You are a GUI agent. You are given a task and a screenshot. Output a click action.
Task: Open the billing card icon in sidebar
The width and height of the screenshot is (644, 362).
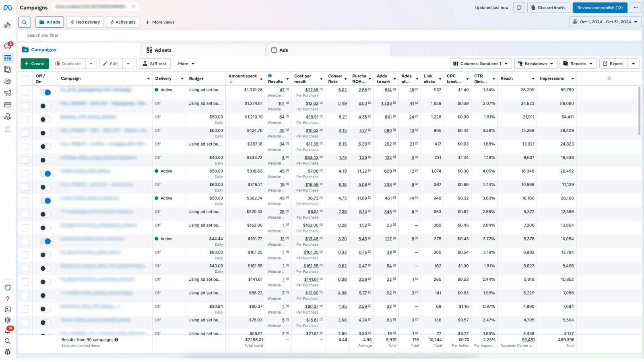[x=7, y=105]
